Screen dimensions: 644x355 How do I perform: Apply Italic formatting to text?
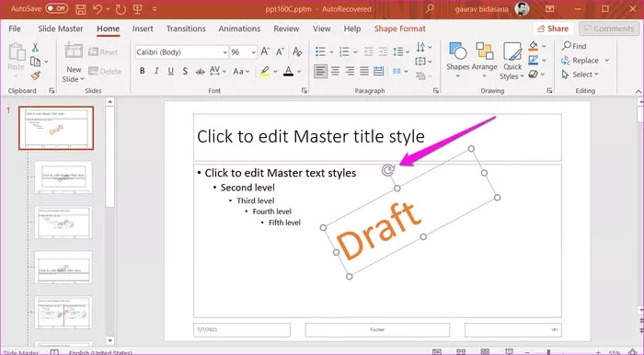(x=156, y=71)
